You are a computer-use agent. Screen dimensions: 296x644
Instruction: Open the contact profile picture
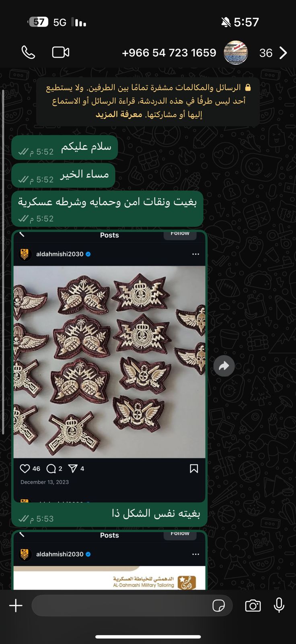(236, 52)
